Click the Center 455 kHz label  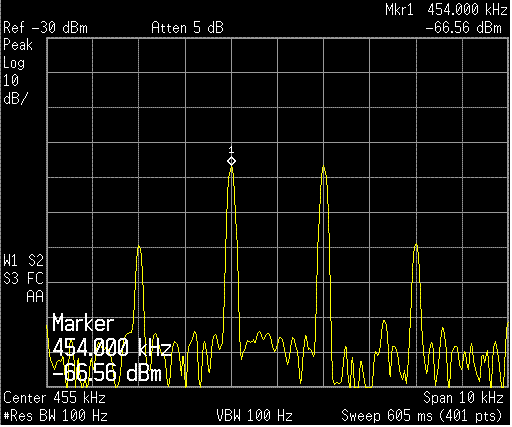(x=54, y=398)
